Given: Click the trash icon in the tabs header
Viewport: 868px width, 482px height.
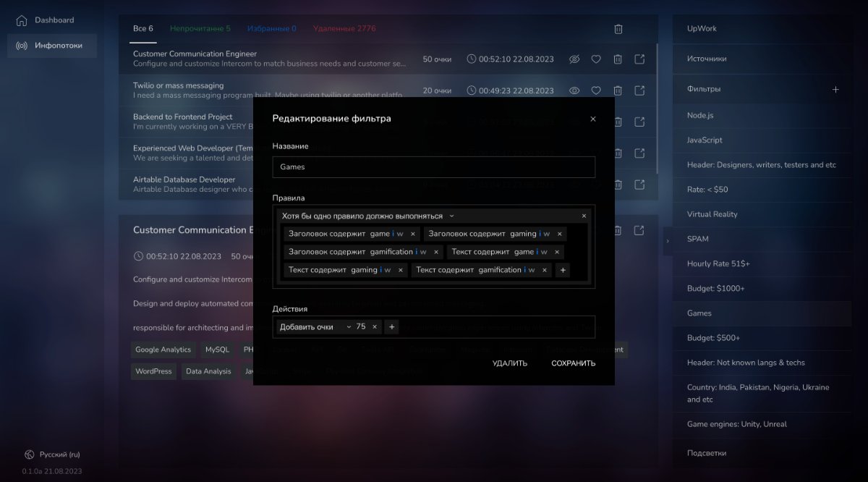Looking at the screenshot, I should tap(618, 29).
